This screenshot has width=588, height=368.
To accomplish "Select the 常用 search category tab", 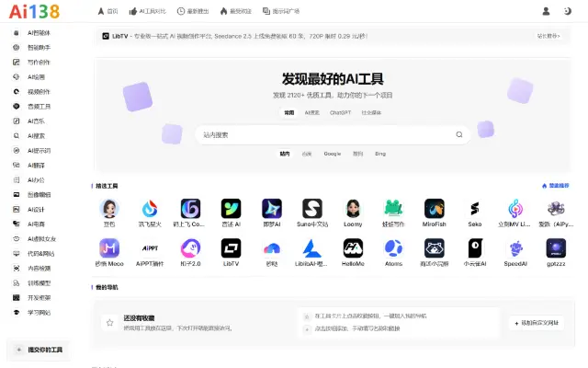I will (288, 112).
